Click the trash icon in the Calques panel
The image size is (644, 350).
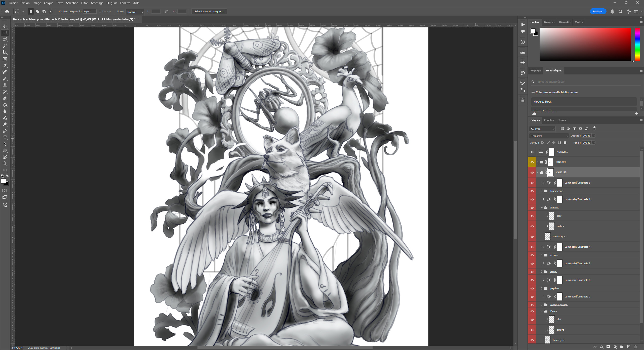click(x=635, y=347)
